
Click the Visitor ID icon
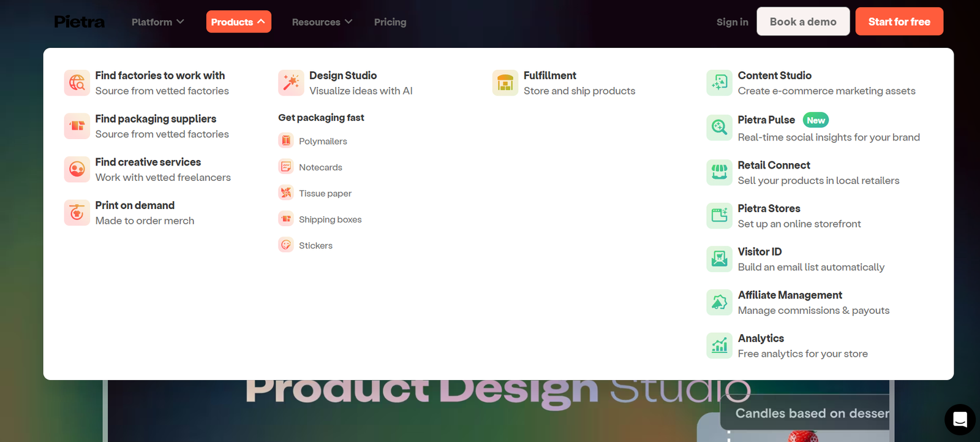[719, 259]
